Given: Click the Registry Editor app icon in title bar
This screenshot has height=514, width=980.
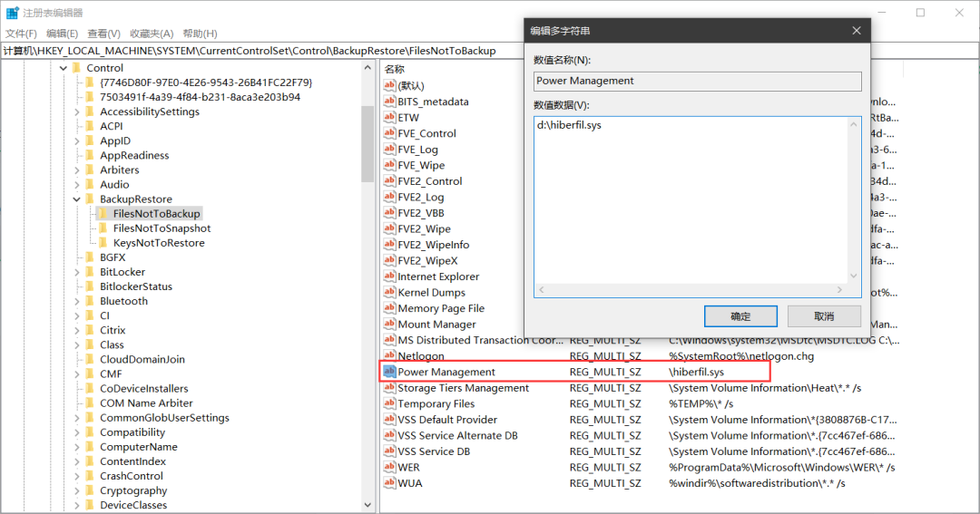Looking at the screenshot, I should [x=13, y=13].
